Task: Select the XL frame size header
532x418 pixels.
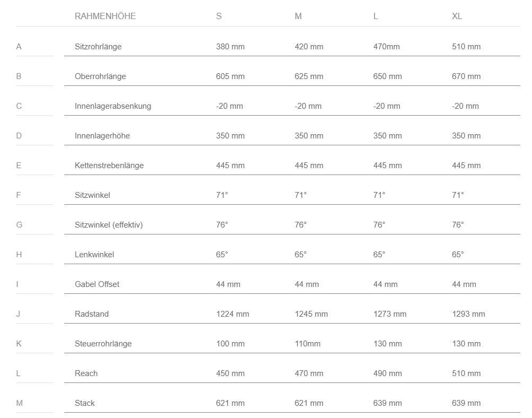Action: pyautogui.click(x=457, y=16)
